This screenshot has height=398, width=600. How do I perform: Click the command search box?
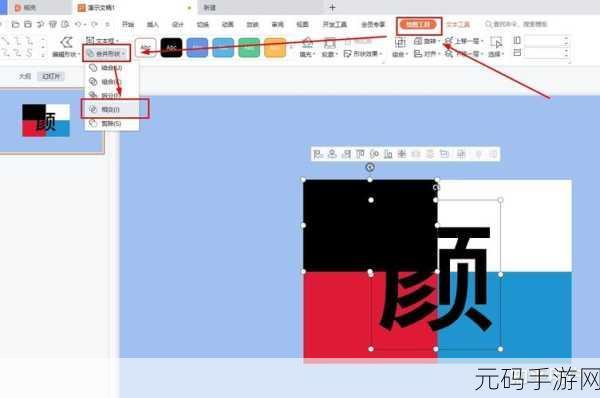(517, 24)
